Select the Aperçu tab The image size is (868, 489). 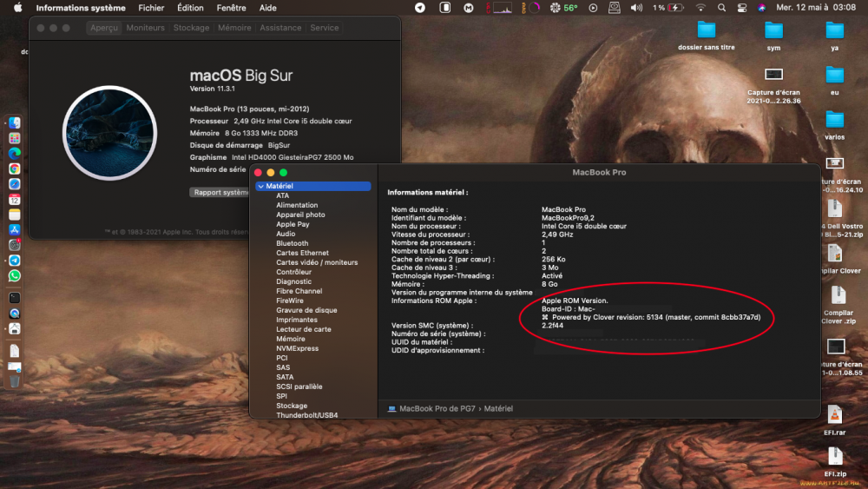tap(104, 28)
